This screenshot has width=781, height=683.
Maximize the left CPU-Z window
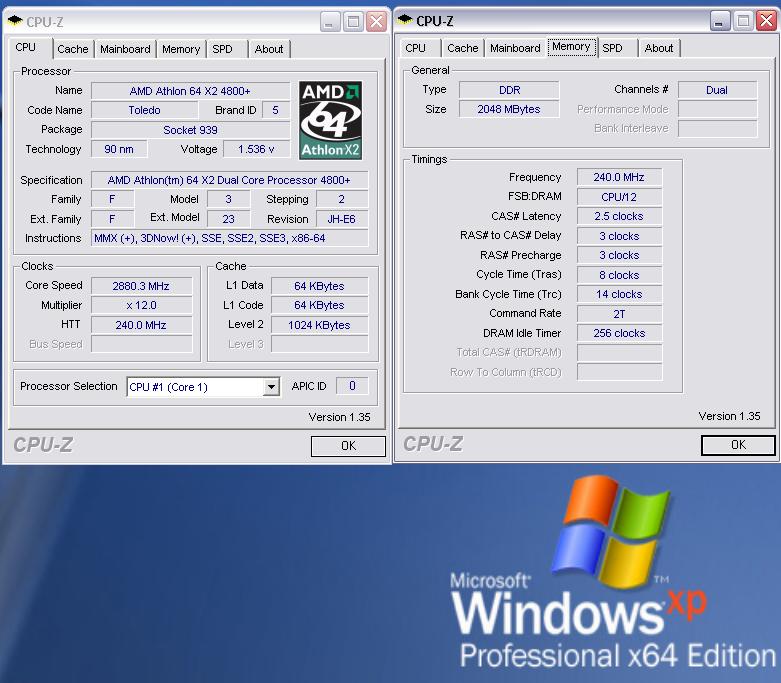[x=353, y=22]
